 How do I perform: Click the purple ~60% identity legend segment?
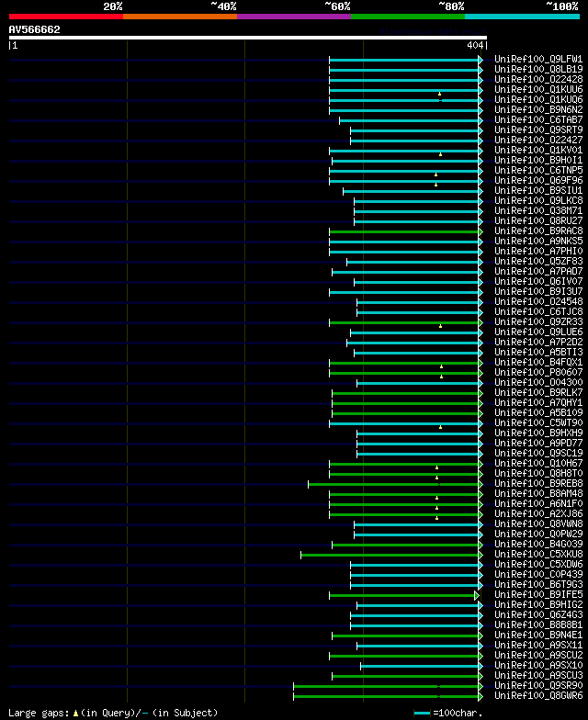[294, 17]
